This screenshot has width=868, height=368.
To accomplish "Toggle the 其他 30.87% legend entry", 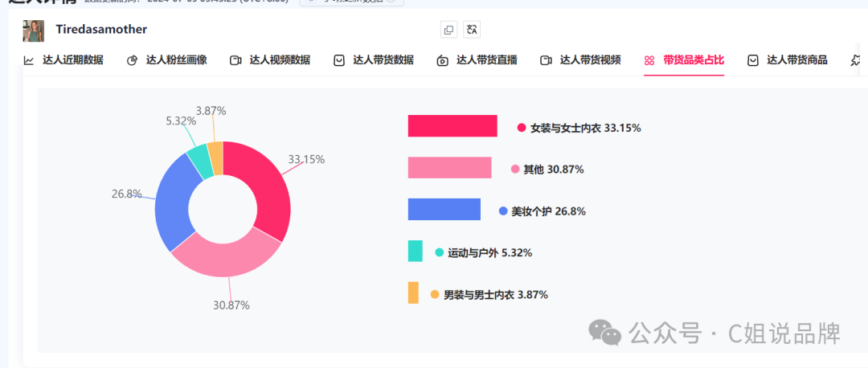I will 547,170.
